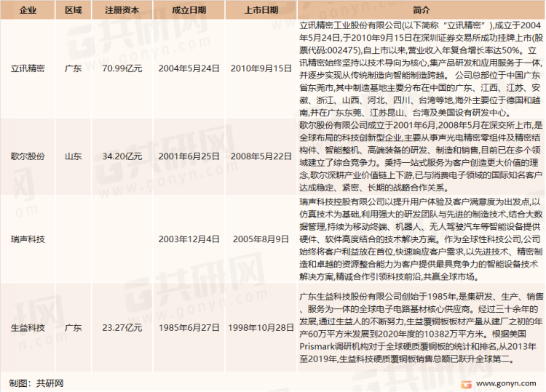
Task: Click the 制图：共研网 credit text
Action: 36,383
